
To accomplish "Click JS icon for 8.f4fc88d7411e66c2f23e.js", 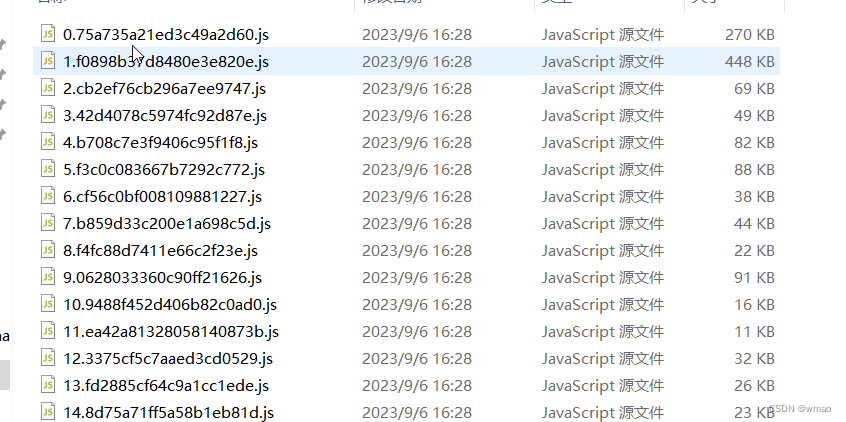I will [48, 249].
